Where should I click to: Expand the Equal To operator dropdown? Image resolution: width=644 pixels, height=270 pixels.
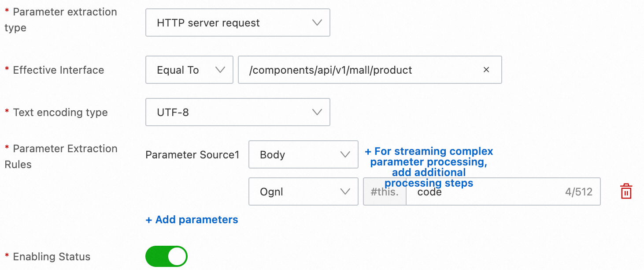tap(189, 70)
